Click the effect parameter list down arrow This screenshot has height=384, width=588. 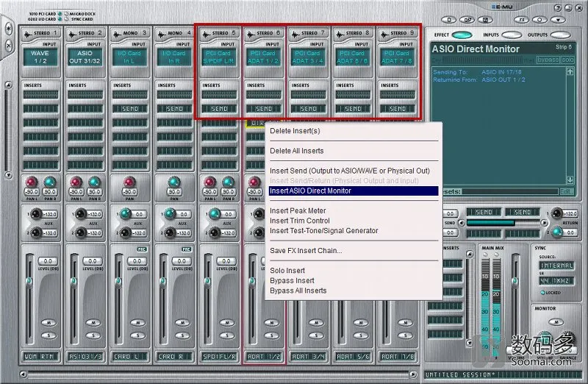tap(570, 180)
